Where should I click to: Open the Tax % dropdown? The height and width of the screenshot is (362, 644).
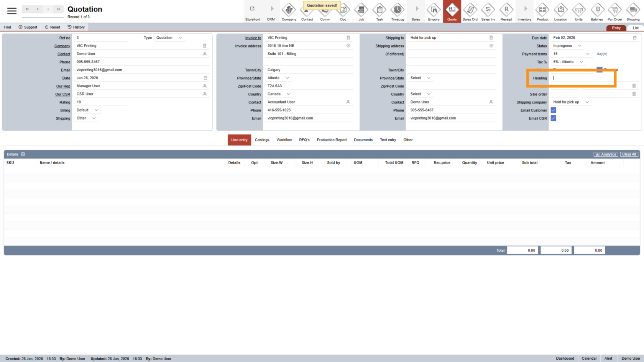581,62
